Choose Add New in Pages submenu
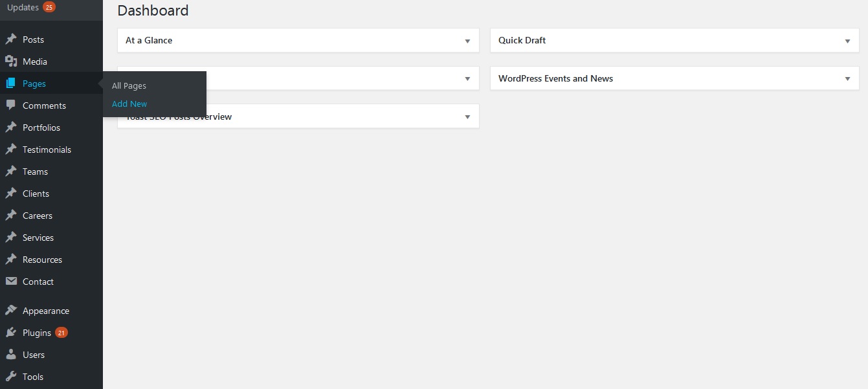 click(129, 104)
